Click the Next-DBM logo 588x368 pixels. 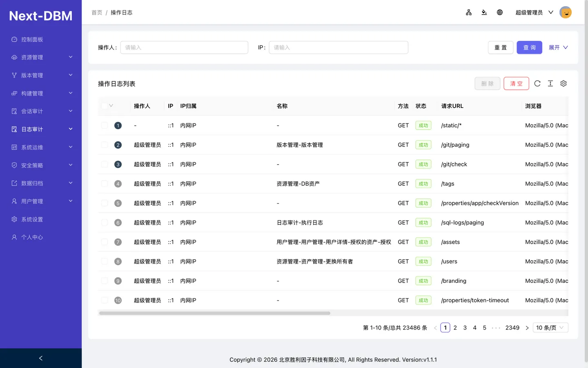(41, 16)
